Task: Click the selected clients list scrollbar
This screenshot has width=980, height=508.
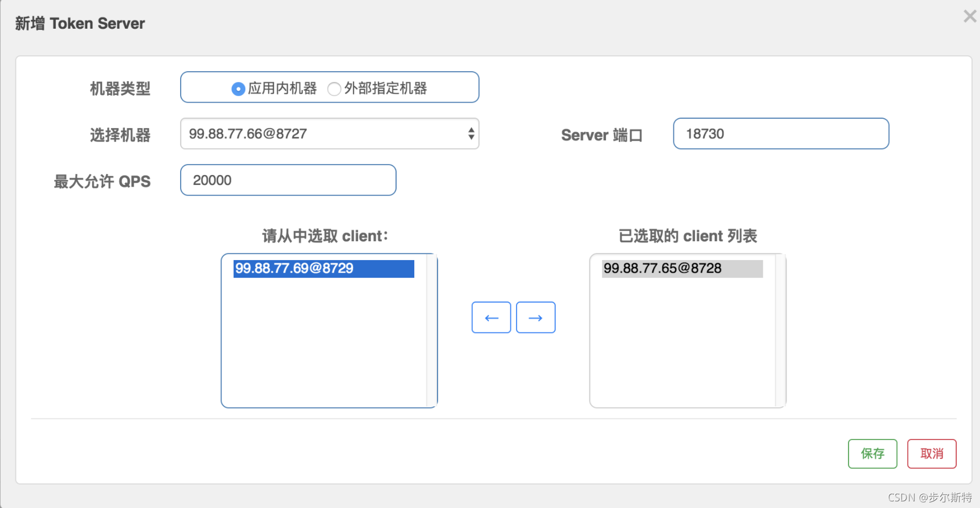Action: pos(780,330)
